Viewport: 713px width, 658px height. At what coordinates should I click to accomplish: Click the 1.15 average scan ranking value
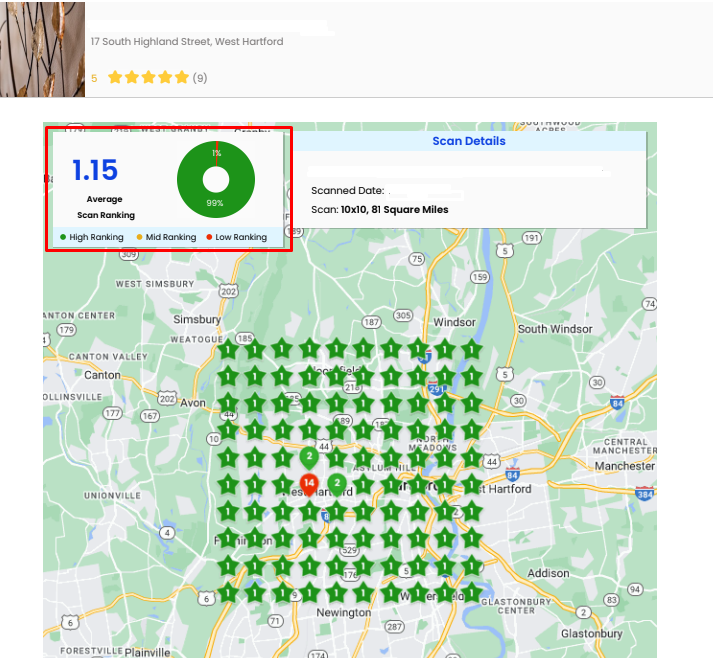(95, 170)
